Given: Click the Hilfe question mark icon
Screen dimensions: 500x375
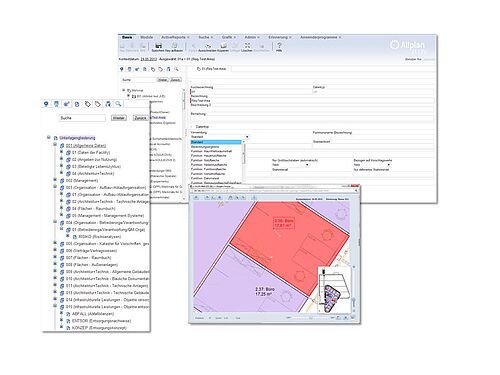Looking at the screenshot, I should pyautogui.click(x=279, y=45).
